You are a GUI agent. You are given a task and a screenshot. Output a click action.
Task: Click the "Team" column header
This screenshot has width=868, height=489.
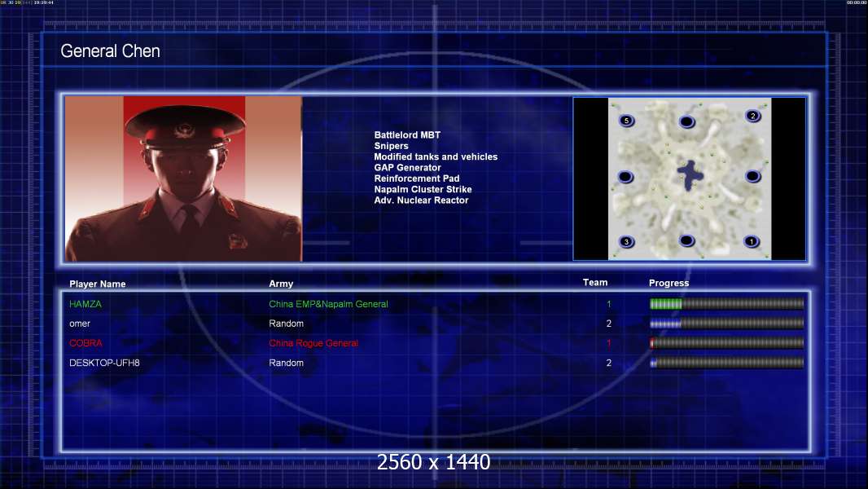pos(595,283)
